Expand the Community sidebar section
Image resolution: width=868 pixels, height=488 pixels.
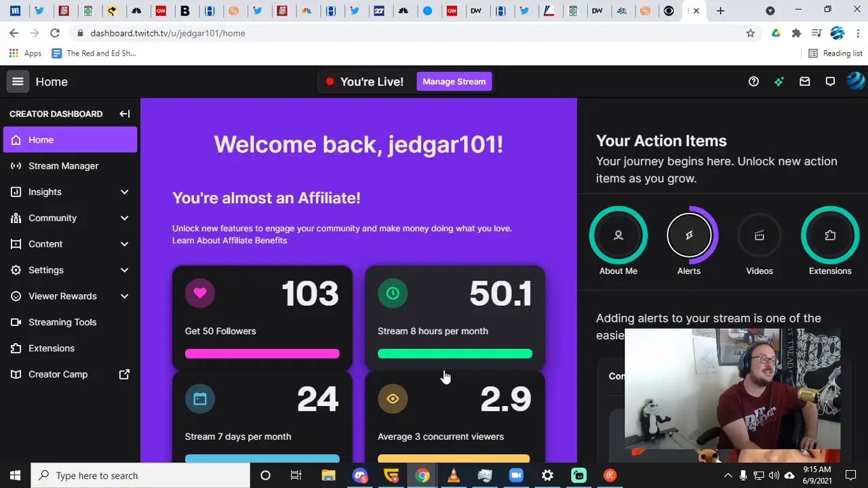(x=70, y=218)
